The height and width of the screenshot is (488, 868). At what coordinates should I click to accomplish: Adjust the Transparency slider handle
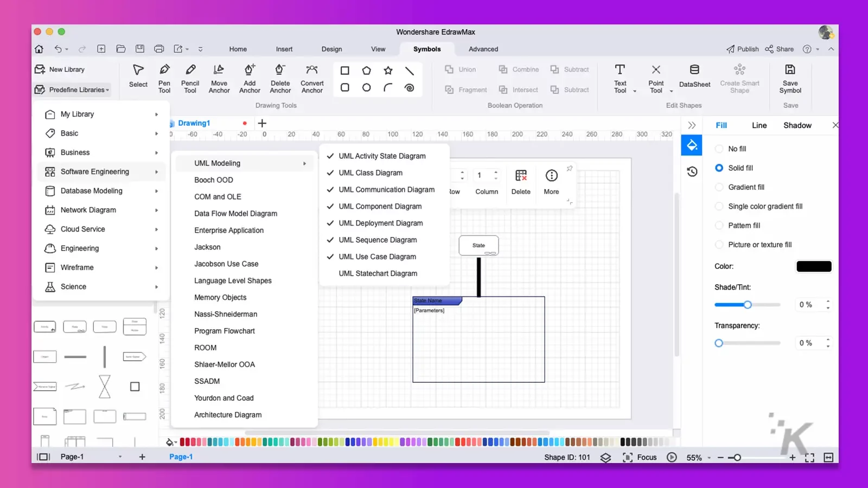[719, 343]
